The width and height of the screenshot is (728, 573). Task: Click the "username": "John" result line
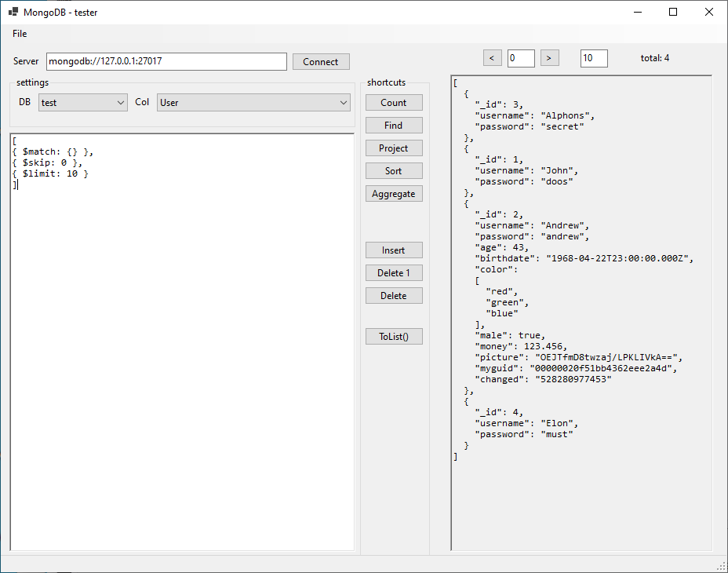526,170
